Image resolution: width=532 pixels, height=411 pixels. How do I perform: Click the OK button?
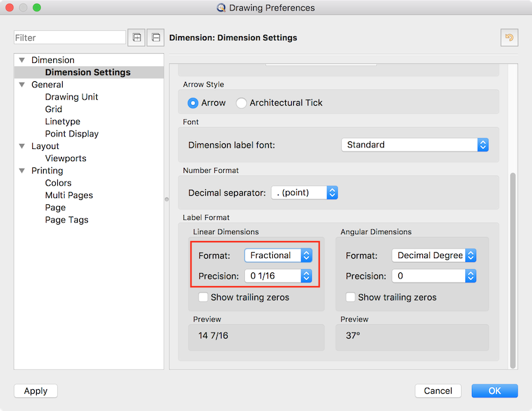(x=494, y=391)
